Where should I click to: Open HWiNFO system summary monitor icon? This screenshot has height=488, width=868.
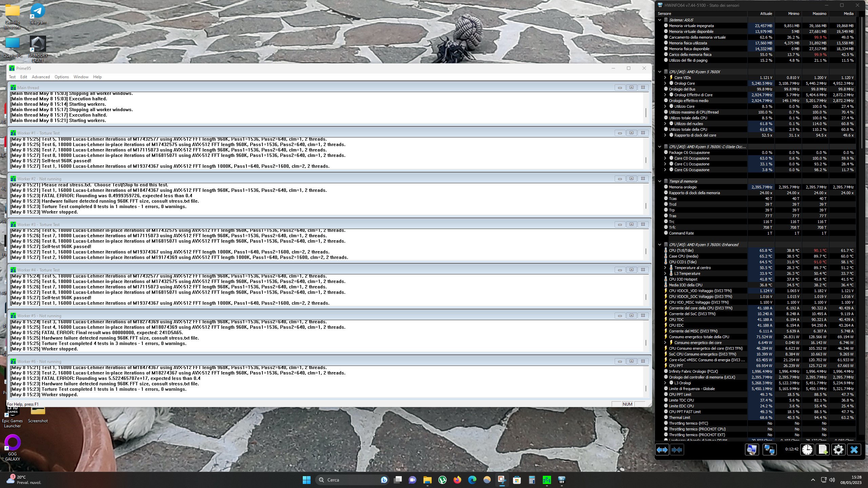(751, 450)
